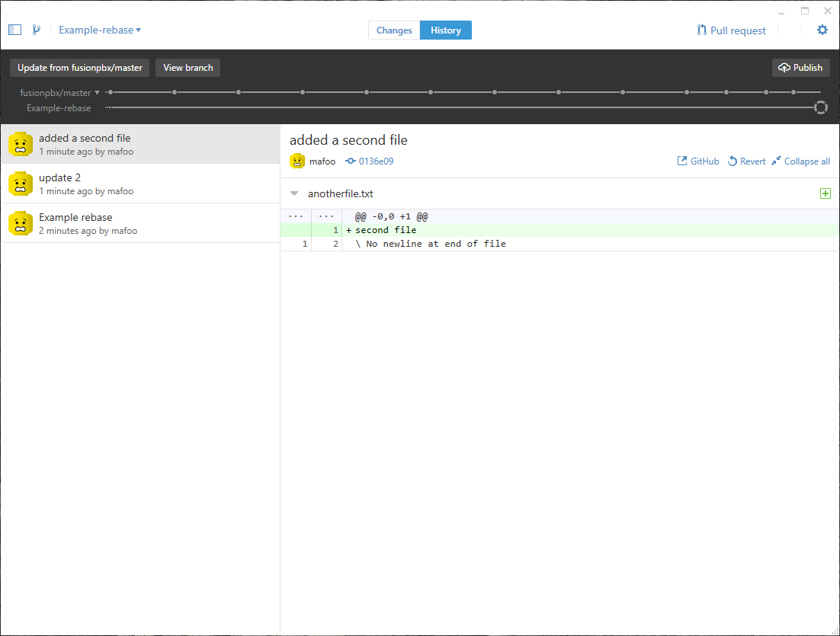Click the green added-file plus icon
840x636 pixels.
(825, 194)
